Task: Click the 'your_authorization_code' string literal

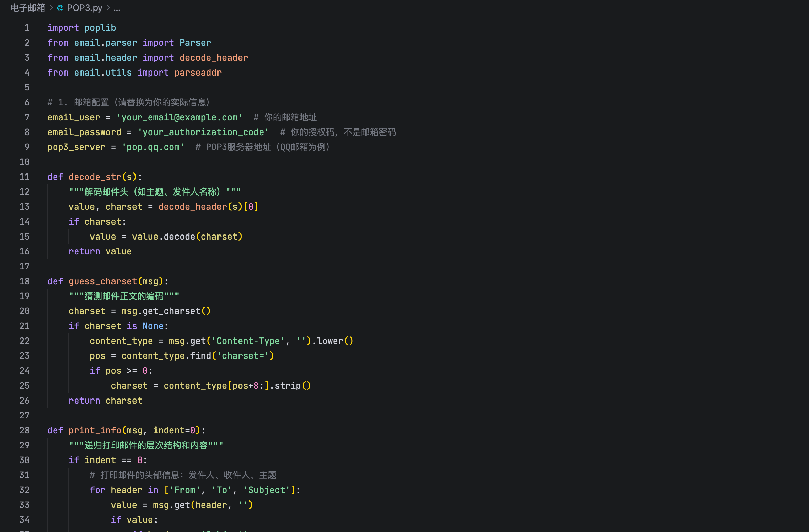Action: (x=203, y=132)
